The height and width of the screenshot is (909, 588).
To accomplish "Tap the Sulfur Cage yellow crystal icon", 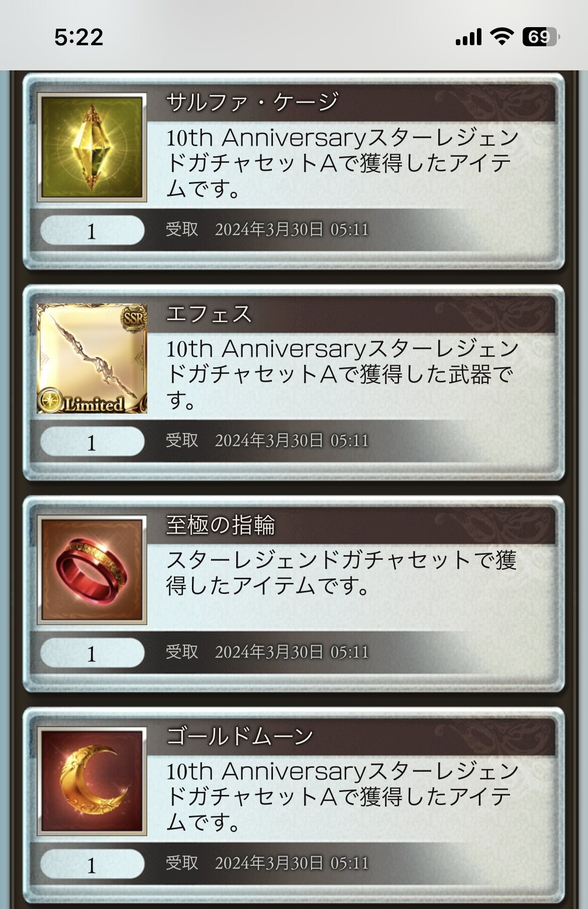I will tap(92, 147).
